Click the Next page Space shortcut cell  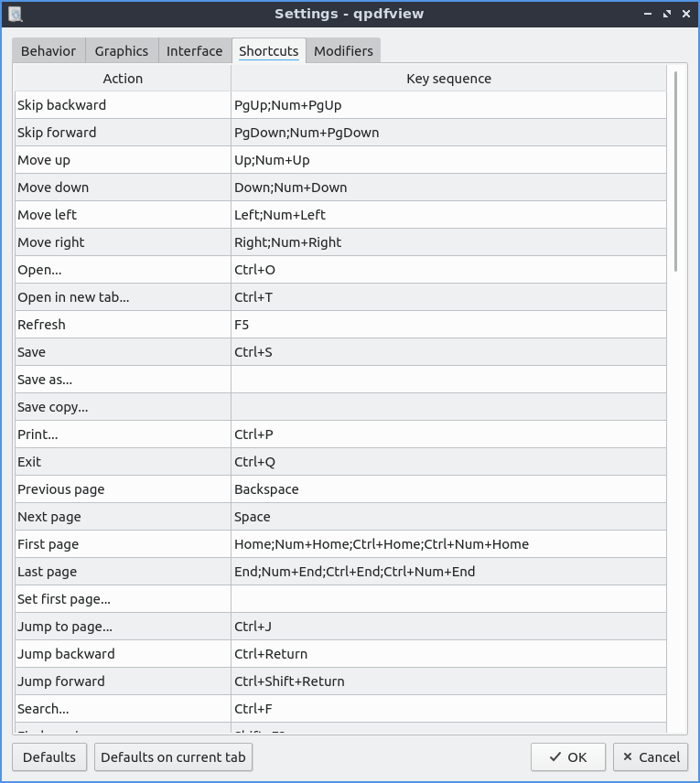448,517
